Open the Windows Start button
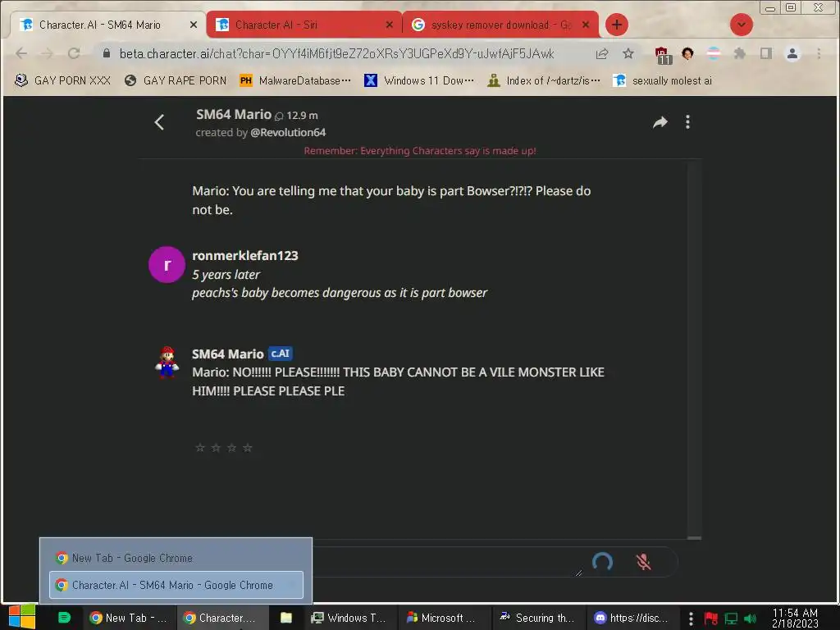 22,617
